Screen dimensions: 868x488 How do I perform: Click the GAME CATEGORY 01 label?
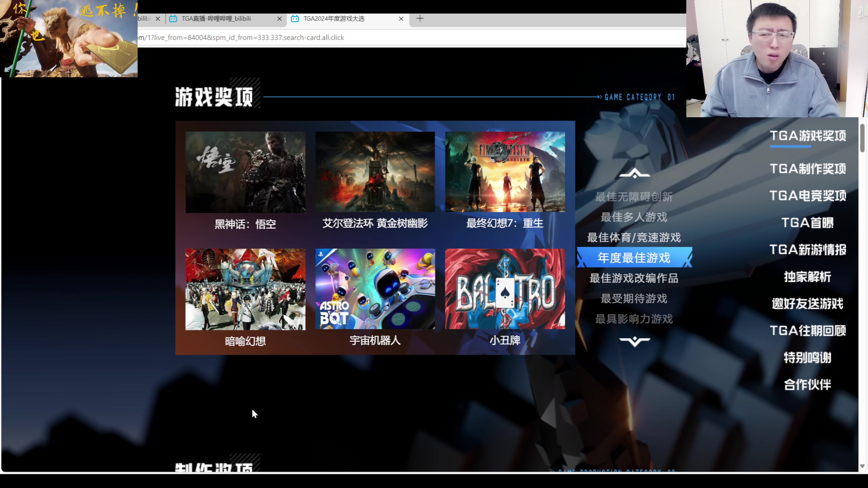point(639,97)
